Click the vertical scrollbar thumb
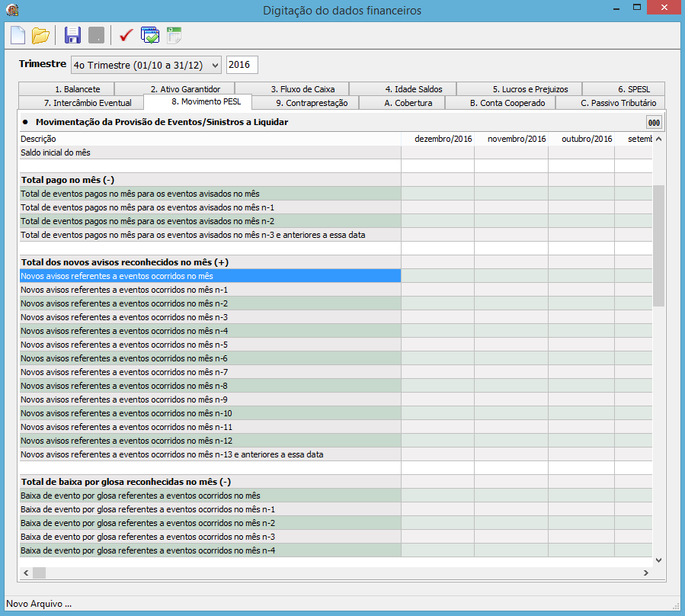The height and width of the screenshot is (616, 685). pos(659,245)
